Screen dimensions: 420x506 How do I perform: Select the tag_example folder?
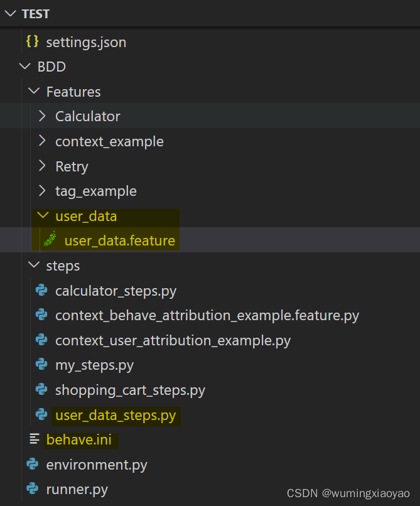click(x=97, y=191)
